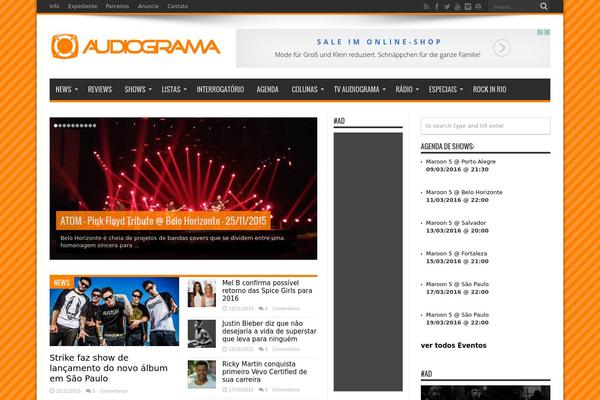600x400 pixels.
Task: Expand the Especiais dropdown menu
Action: (x=445, y=89)
